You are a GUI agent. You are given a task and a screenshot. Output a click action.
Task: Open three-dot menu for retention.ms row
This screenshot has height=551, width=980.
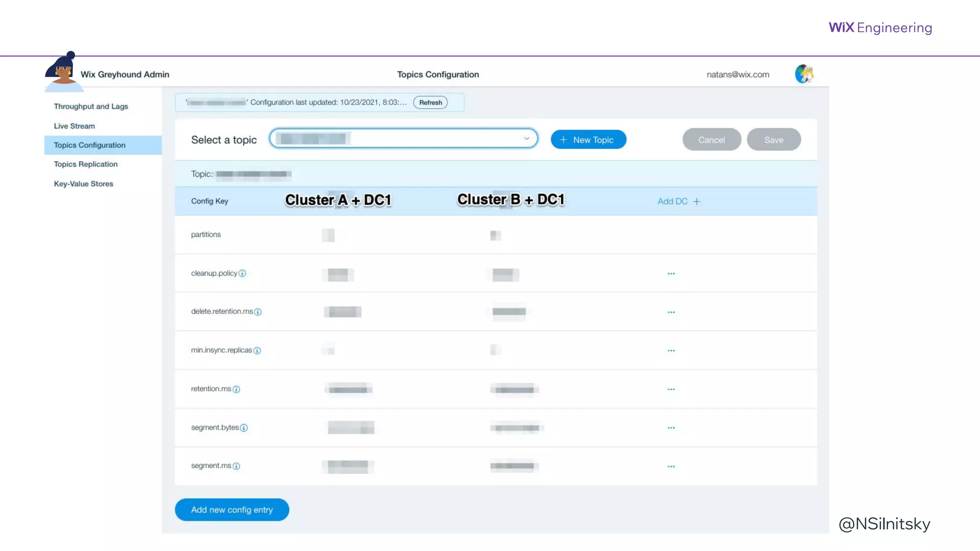click(671, 389)
